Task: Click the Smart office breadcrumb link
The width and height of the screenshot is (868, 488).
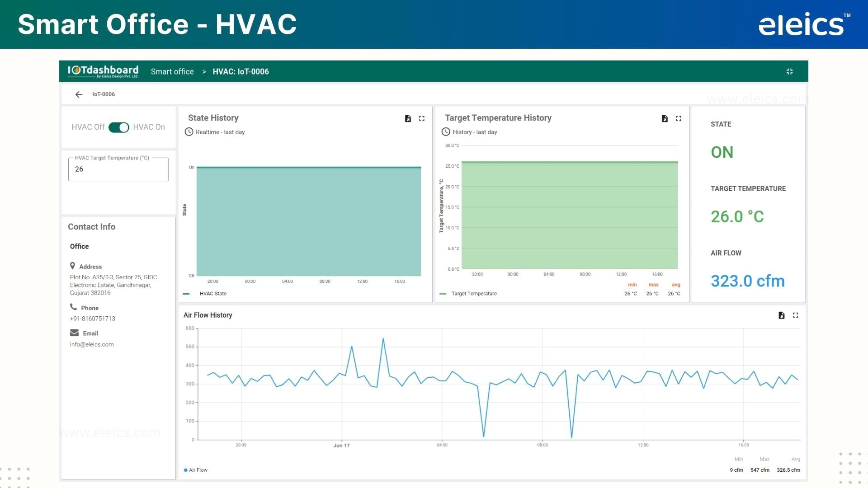Action: pos(172,71)
